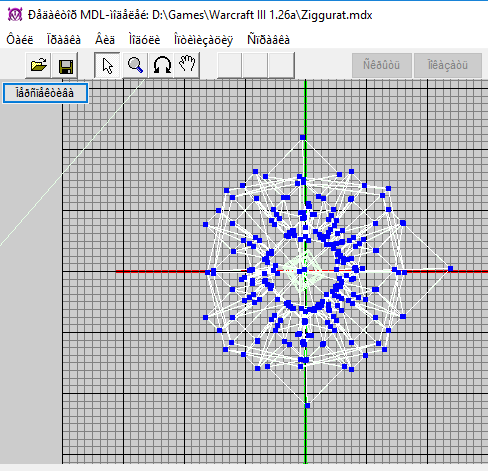
Task: Click the 'Ñêðûòü' button
Action: coord(381,65)
